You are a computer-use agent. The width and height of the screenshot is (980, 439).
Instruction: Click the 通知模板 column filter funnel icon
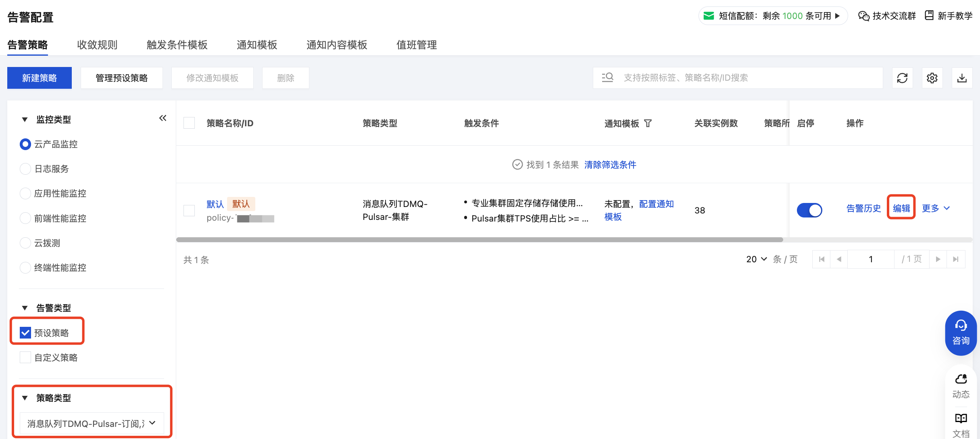click(x=648, y=123)
